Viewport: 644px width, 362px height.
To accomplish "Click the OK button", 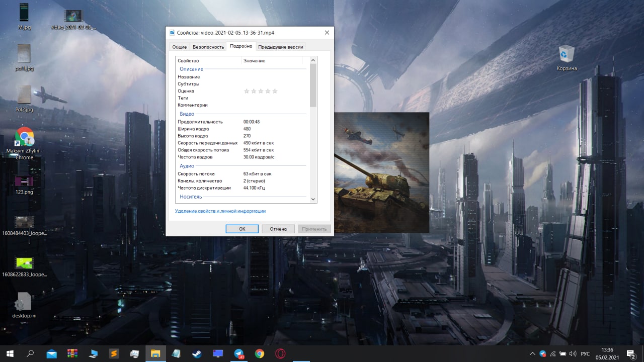I will (242, 229).
